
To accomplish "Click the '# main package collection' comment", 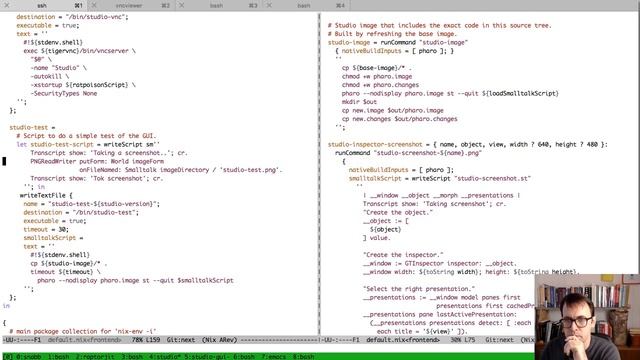I will click(83, 331).
